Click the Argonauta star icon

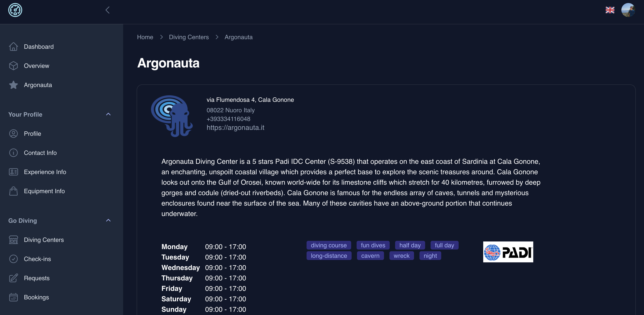click(x=13, y=85)
